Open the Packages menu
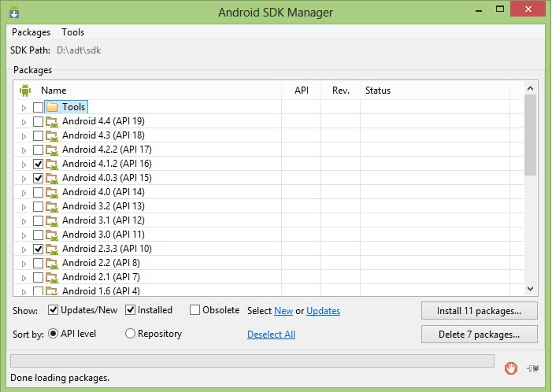 (31, 32)
